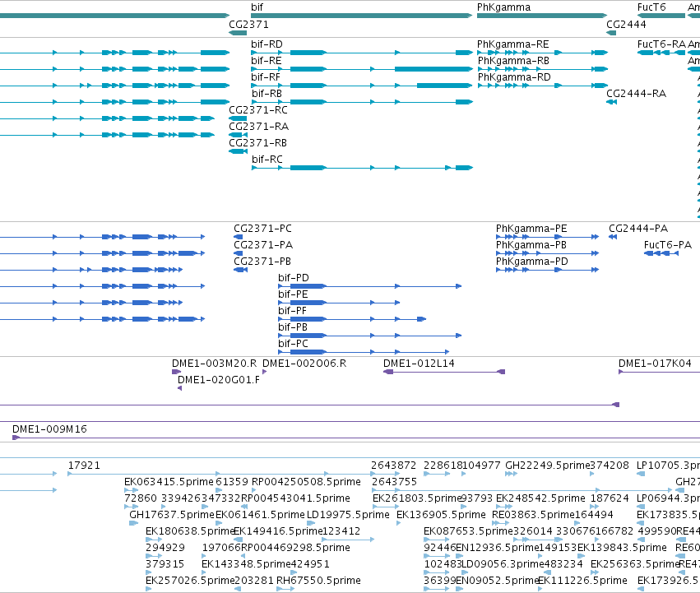Image resolution: width=700 pixels, height=593 pixels.
Task: Click EST LD09056.3prime
Action: (503, 564)
